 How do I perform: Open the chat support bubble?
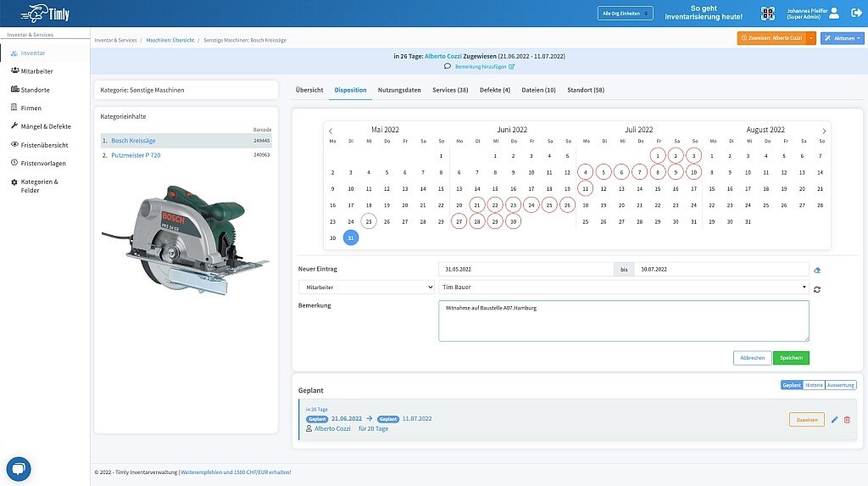[x=19, y=469]
